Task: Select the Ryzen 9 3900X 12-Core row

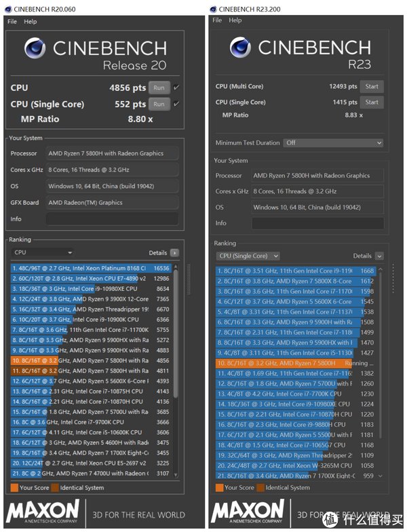Action: tap(91, 299)
